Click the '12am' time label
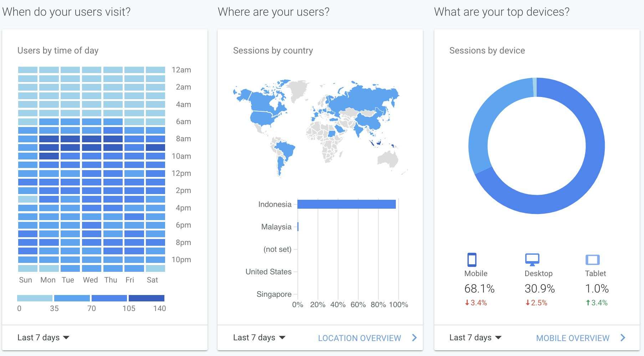The height and width of the screenshot is (356, 644). (181, 70)
